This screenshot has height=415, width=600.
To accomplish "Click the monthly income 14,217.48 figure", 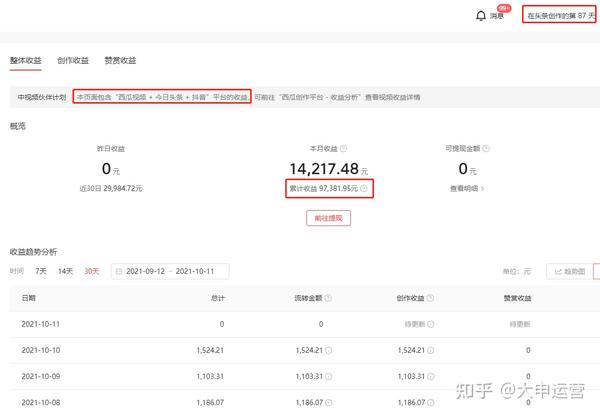I will 324,169.
